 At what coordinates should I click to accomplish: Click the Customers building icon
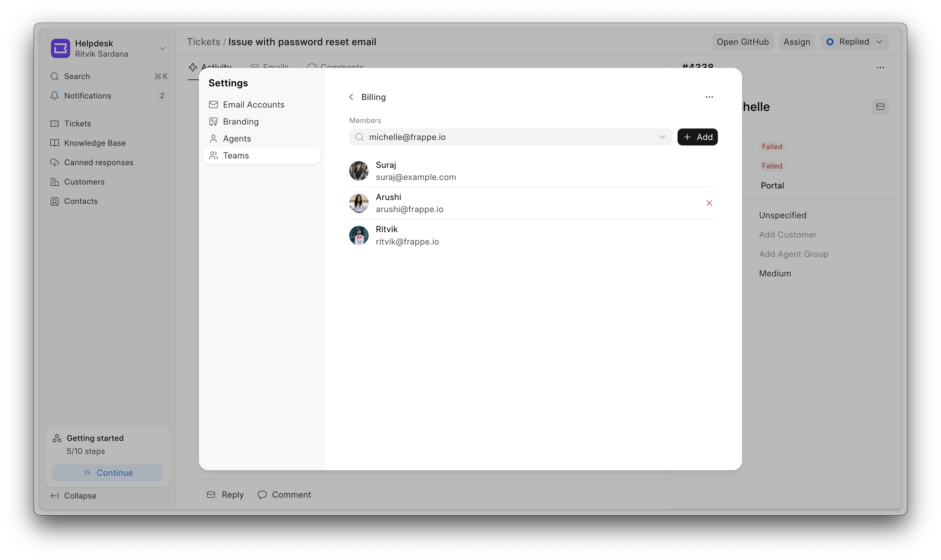55,182
